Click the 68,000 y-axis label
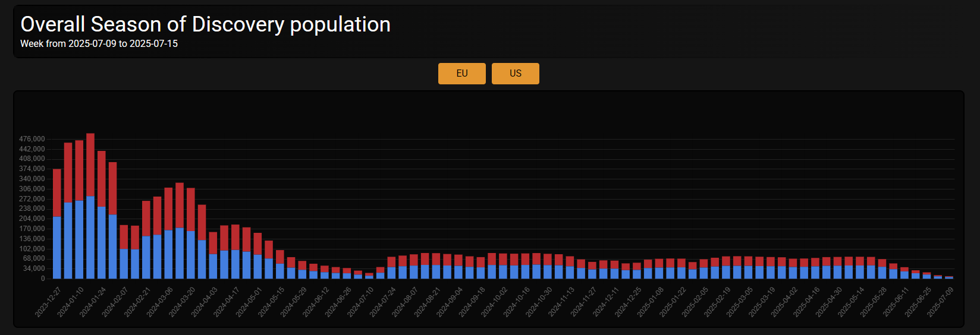The height and width of the screenshot is (335, 980). (x=34, y=258)
